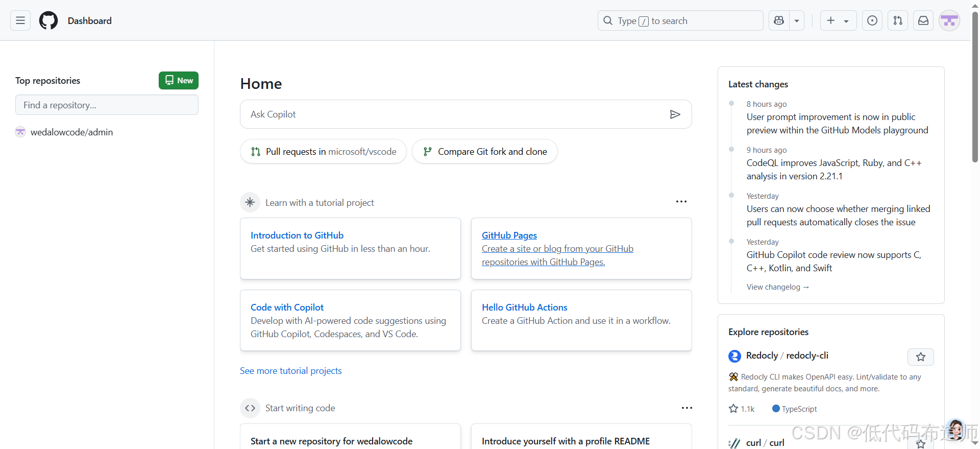Open Hello GitHub Actions tutorial
The height and width of the screenshot is (449, 980).
click(x=525, y=308)
